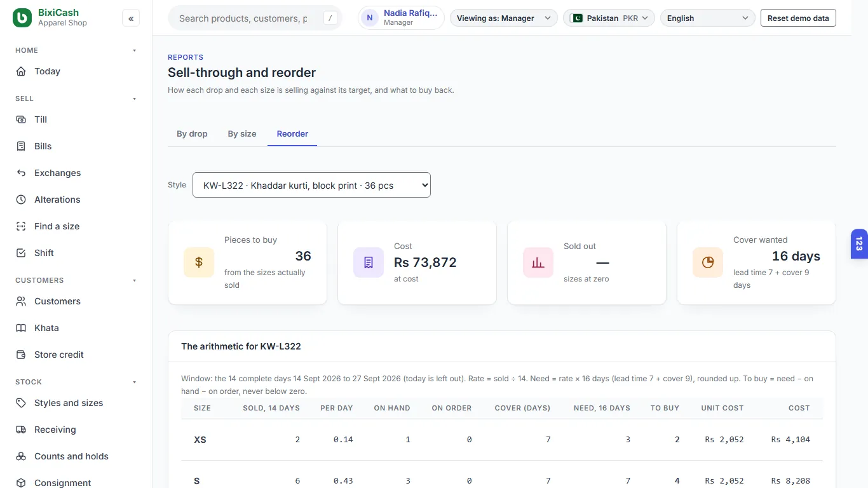Viewport: 868px width, 488px height.
Task: Open the Receiving truck icon
Action: point(22,430)
